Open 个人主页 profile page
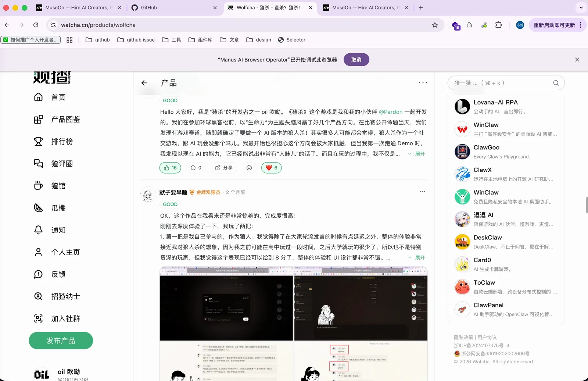The height and width of the screenshot is (381, 588). 57,252
